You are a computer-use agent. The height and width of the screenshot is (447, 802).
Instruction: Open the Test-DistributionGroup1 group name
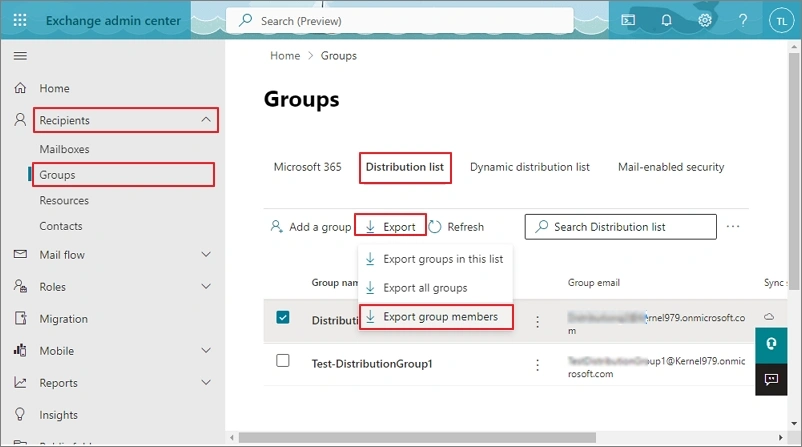[372, 364]
